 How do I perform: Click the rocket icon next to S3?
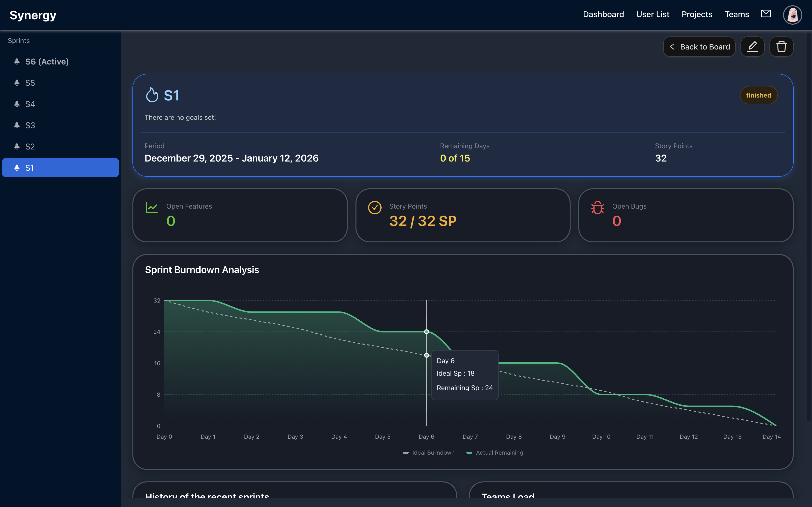tap(16, 125)
